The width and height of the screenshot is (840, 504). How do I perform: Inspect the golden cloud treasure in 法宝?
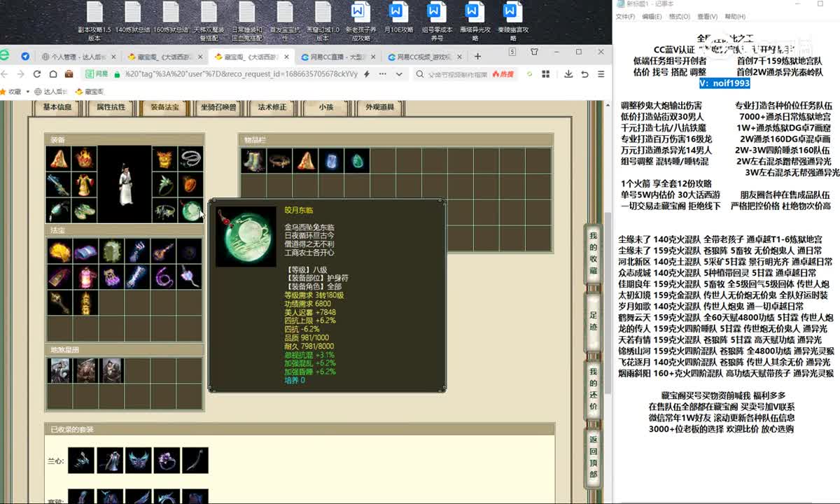[x=59, y=251]
